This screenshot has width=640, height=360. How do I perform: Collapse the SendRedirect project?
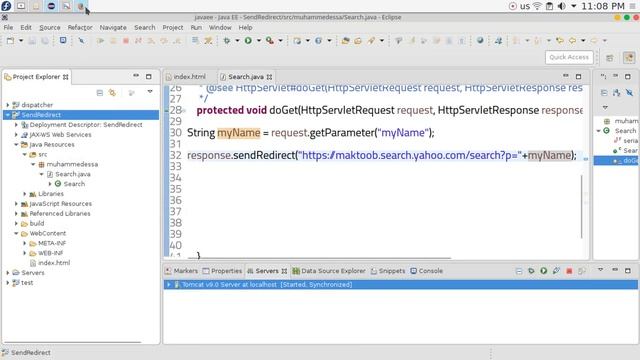(8, 115)
